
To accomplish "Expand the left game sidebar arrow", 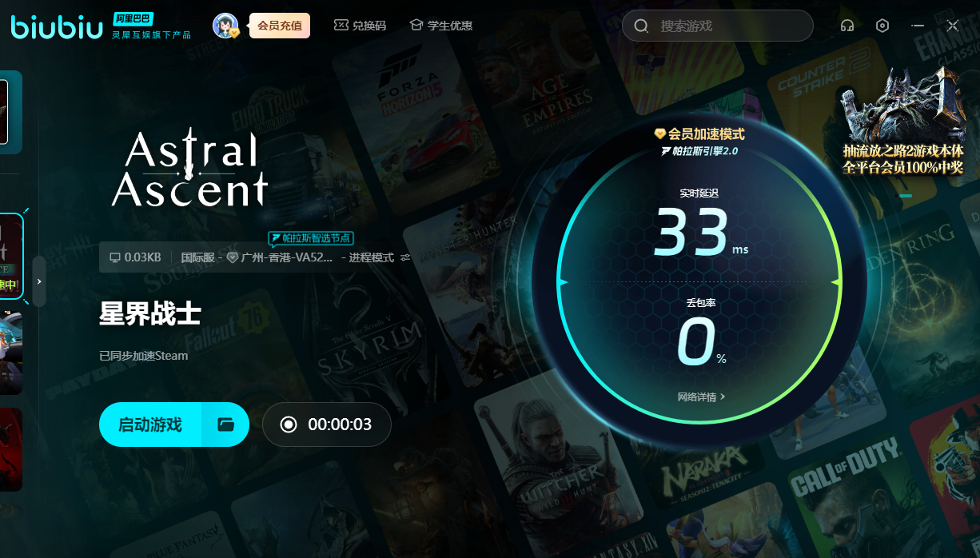I will 38,281.
